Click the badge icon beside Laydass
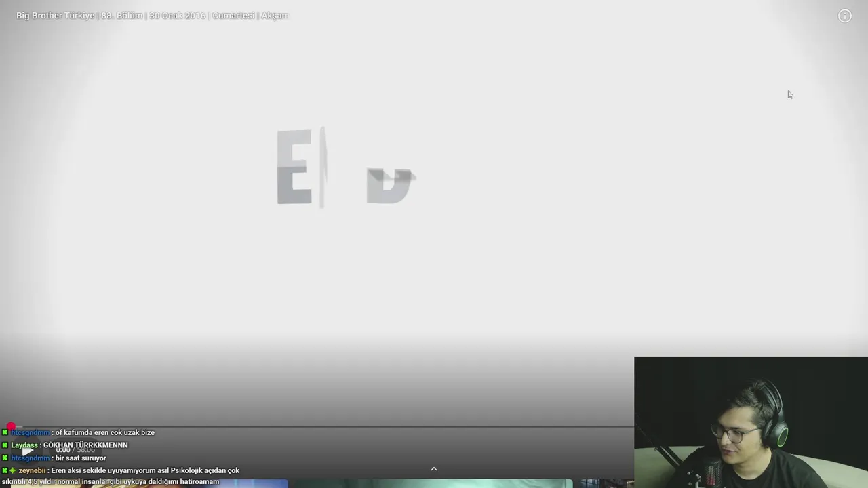This screenshot has width=868, height=488. (x=5, y=445)
